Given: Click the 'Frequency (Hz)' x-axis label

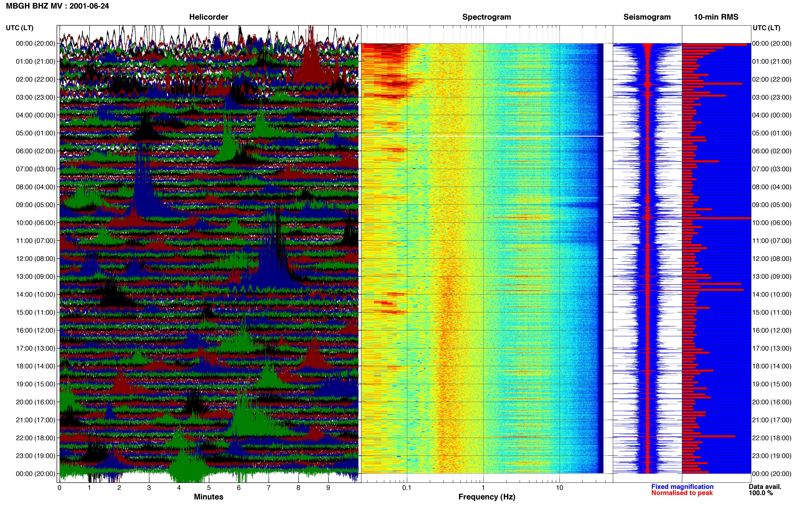Looking at the screenshot, I should coord(487,497).
